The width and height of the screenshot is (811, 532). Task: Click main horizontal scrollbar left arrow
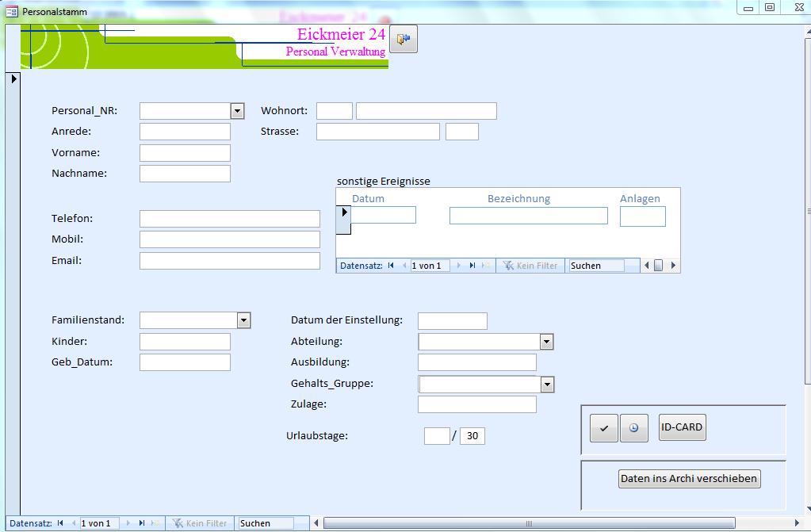(316, 523)
